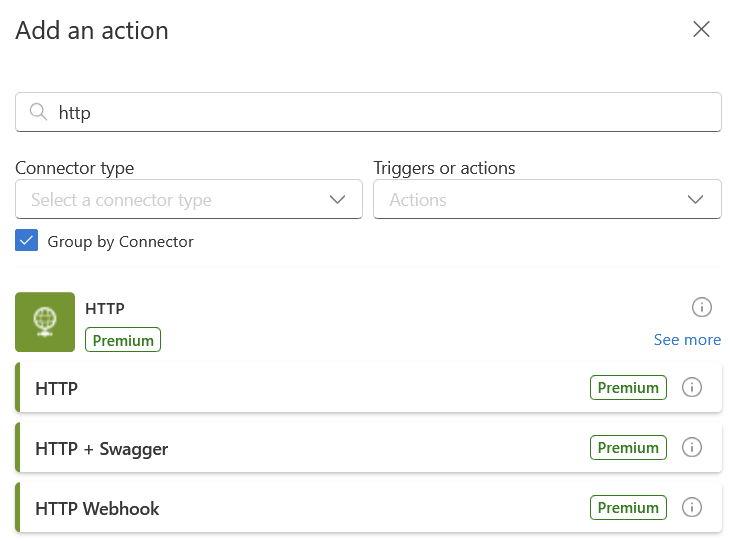Viewport: 742px width, 541px height.
Task: Select the HTTP Webhook action
Action: [x=369, y=507]
